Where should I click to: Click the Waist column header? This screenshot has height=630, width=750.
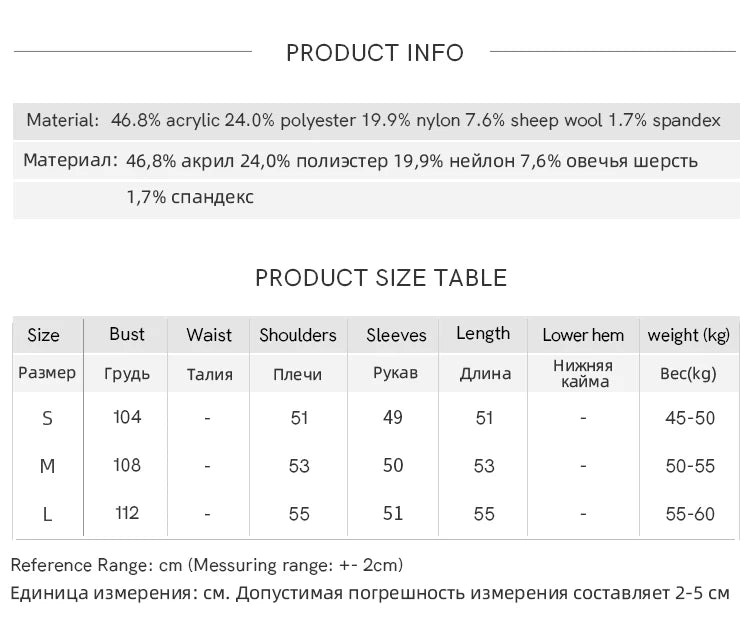(209, 335)
